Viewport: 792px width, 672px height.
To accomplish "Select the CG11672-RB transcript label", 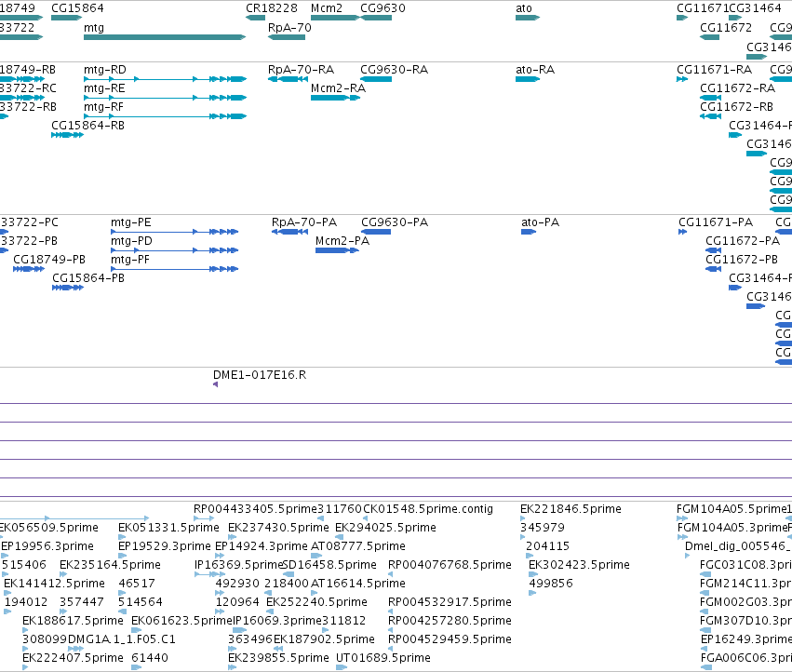I will pos(736,107).
